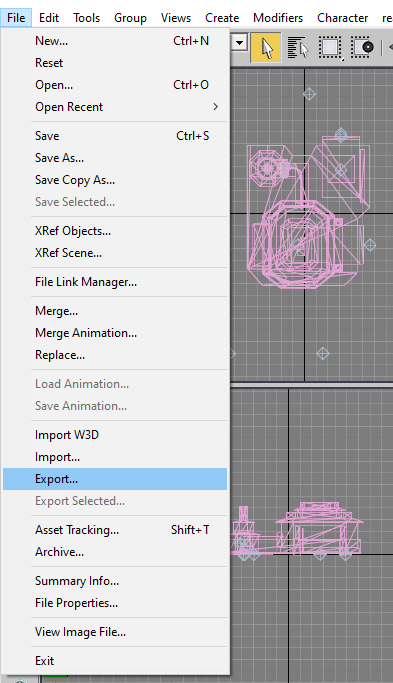Viewport: 393px width, 683px height.
Task: Open Asset Tracking... from File menu
Action: click(x=115, y=530)
